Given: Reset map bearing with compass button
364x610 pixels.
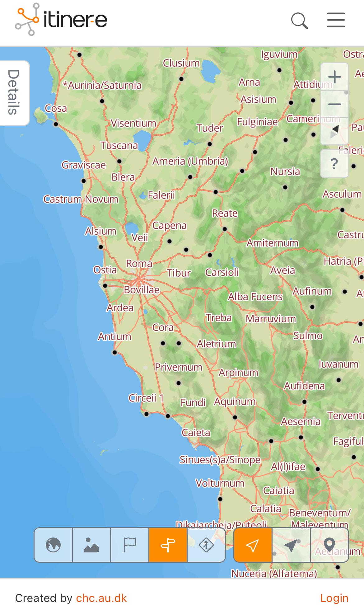Looking at the screenshot, I should point(334,131).
